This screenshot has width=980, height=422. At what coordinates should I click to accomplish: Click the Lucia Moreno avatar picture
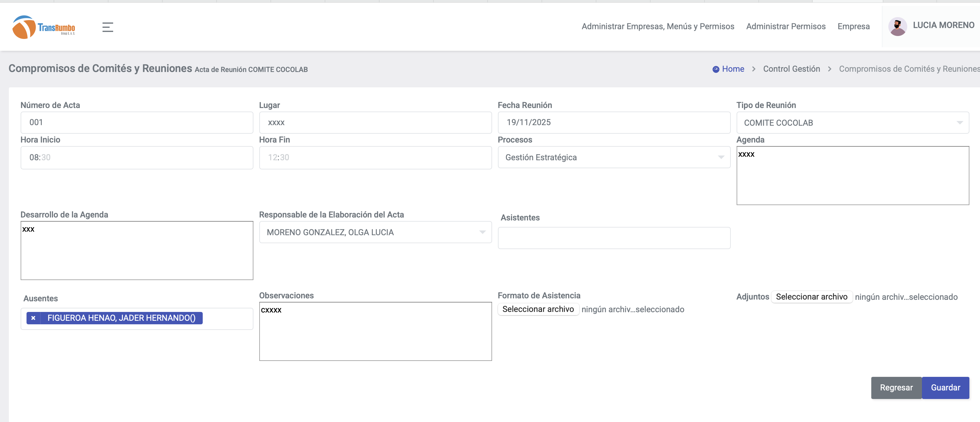click(897, 27)
